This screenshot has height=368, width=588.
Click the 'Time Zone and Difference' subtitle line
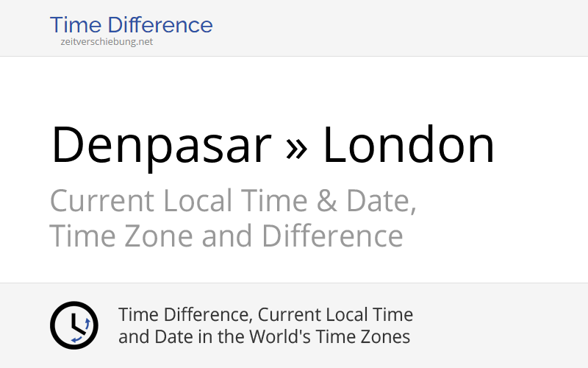(x=226, y=237)
